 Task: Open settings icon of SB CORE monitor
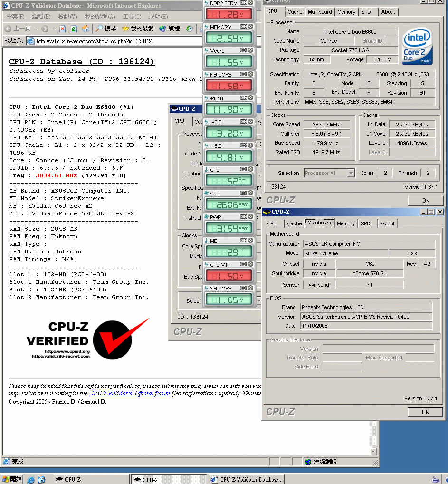tap(243, 288)
